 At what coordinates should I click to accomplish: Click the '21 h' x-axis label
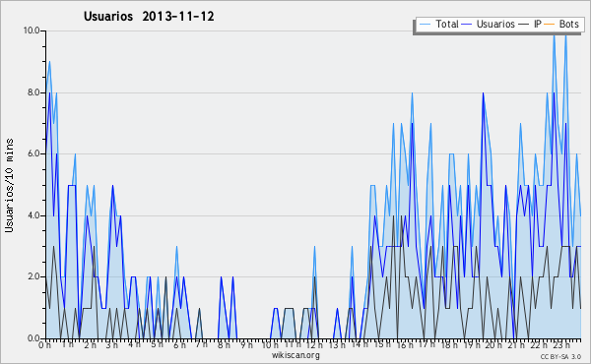516,344
